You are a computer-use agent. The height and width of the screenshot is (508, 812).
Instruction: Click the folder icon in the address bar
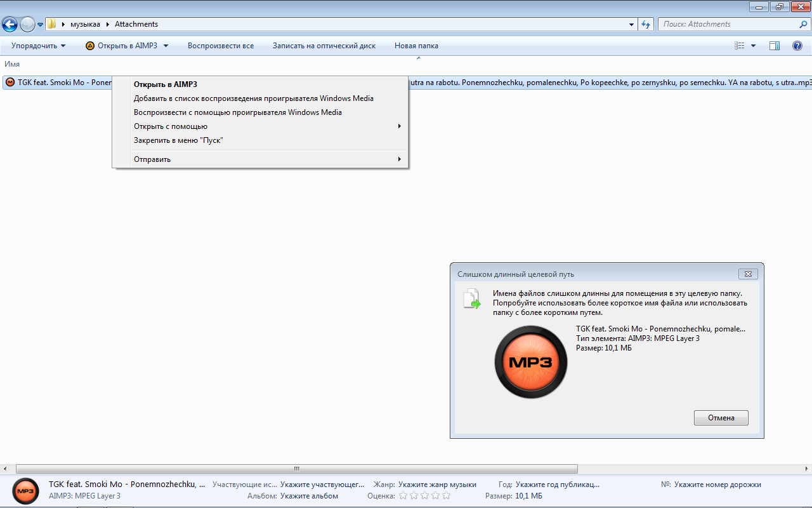tap(52, 24)
